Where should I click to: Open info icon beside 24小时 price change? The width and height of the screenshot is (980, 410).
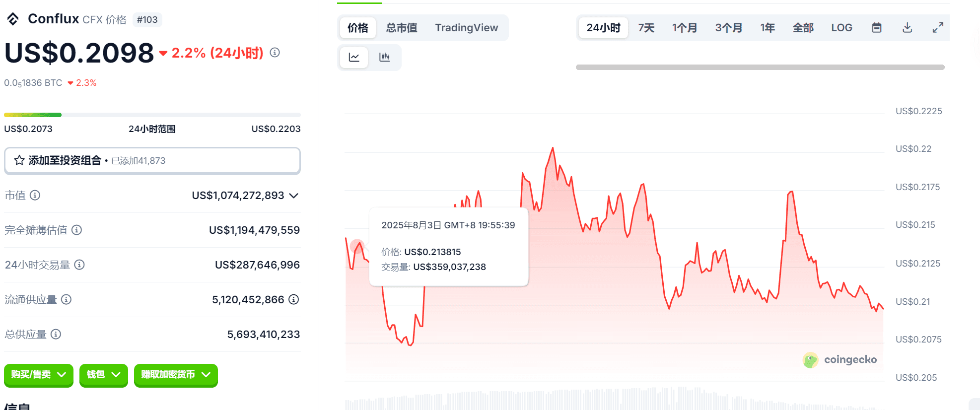[x=275, y=53]
